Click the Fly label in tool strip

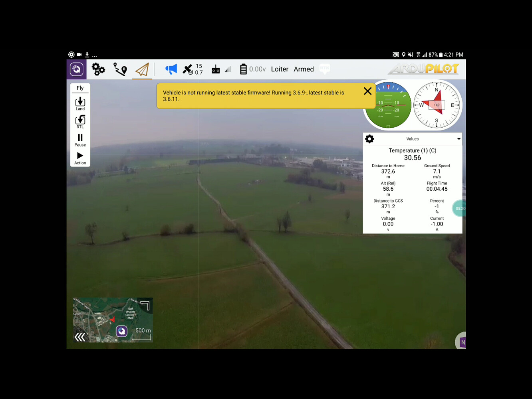coord(80,88)
